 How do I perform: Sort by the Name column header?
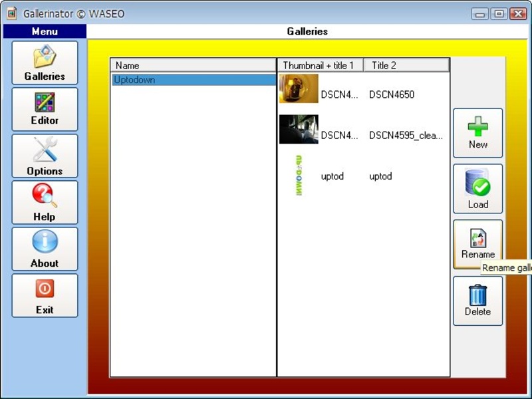(x=194, y=65)
